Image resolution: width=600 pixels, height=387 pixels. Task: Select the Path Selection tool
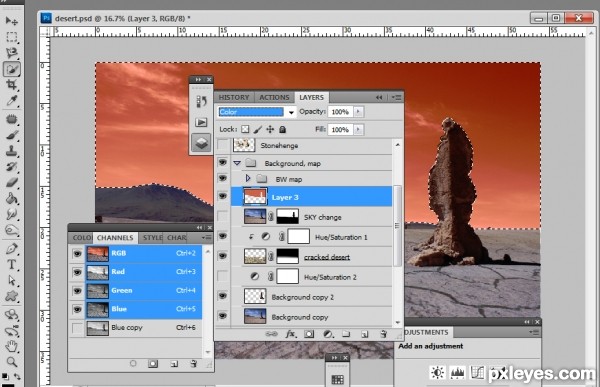[x=11, y=281]
